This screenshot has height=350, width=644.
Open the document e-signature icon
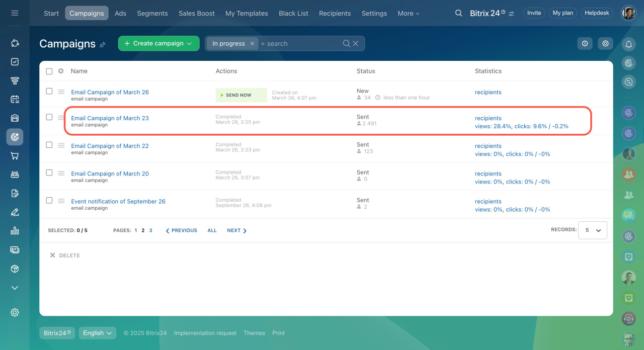click(x=15, y=193)
